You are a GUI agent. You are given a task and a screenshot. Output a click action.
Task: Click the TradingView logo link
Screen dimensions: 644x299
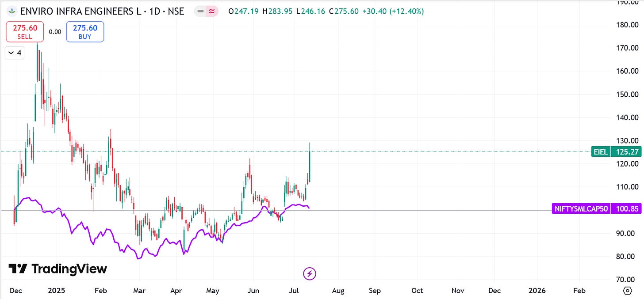click(57, 269)
